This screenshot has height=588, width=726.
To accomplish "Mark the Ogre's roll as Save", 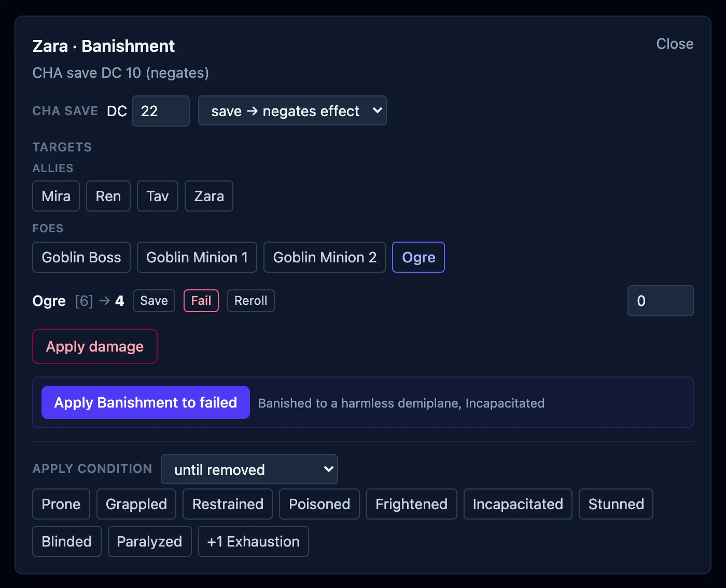I will [x=154, y=301].
